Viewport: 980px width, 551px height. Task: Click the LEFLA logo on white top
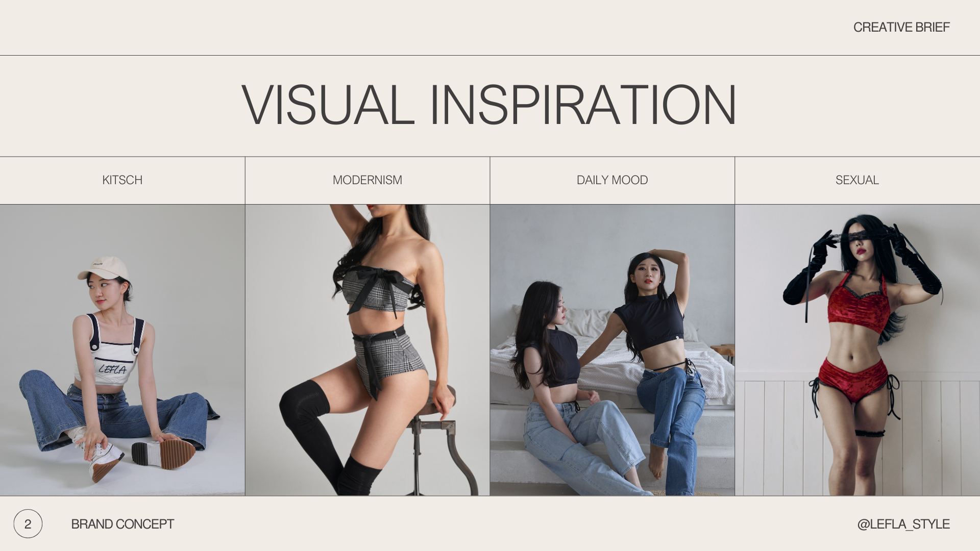coord(113,369)
